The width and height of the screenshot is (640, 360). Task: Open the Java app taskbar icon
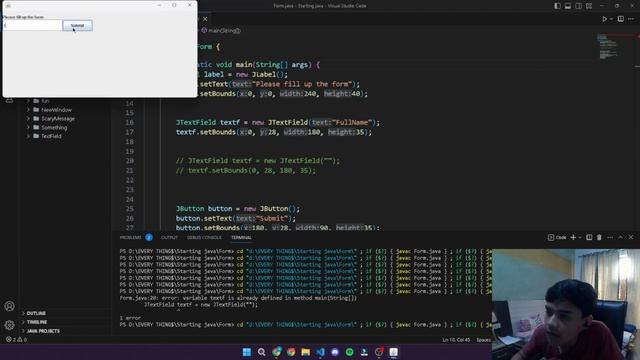click(x=393, y=352)
